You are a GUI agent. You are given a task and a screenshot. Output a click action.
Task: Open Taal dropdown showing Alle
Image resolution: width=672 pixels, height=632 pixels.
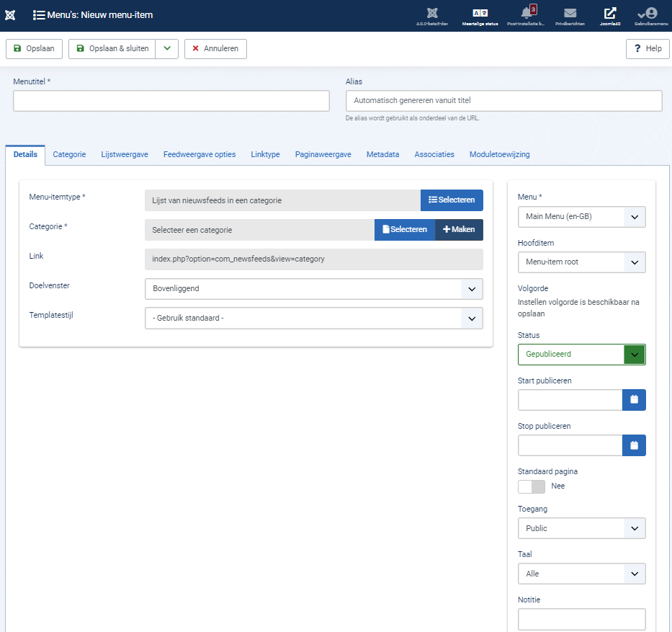(x=581, y=574)
